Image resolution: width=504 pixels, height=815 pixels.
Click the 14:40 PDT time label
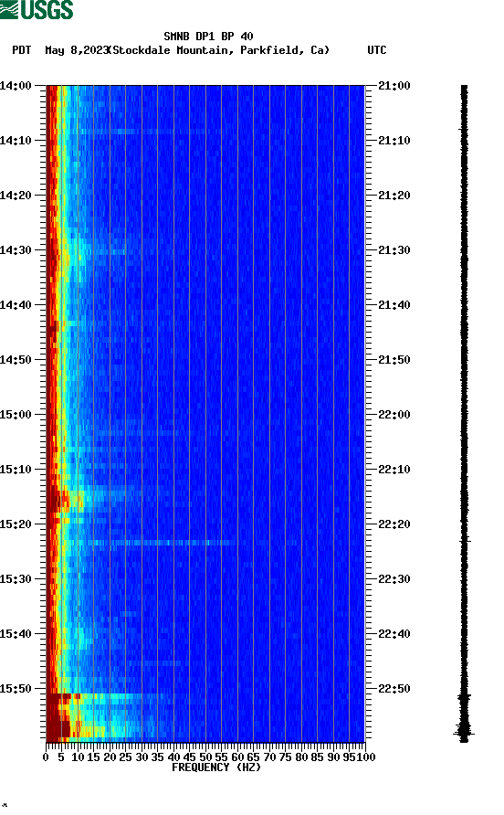click(16, 304)
